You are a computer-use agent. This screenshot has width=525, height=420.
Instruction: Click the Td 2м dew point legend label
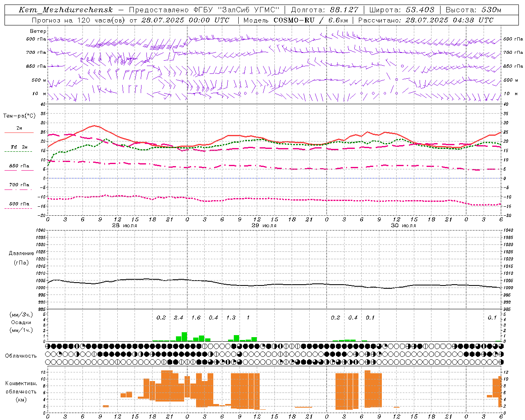(x=19, y=147)
